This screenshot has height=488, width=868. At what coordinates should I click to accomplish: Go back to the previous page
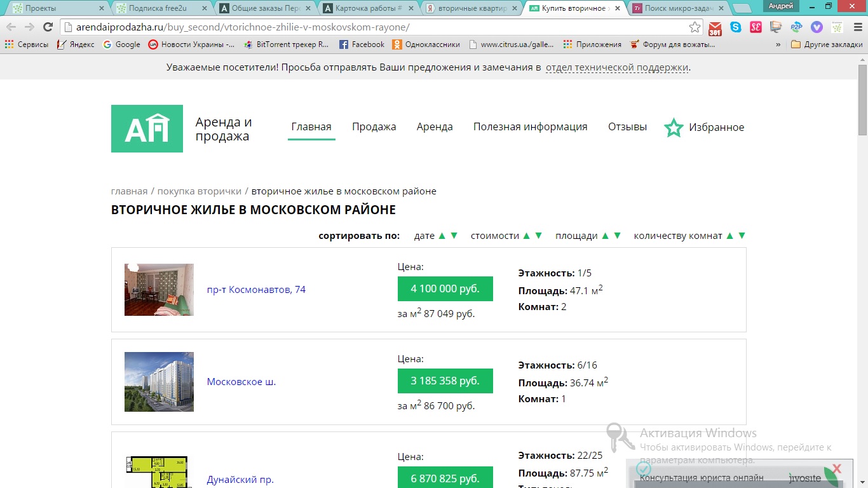pos(11,27)
